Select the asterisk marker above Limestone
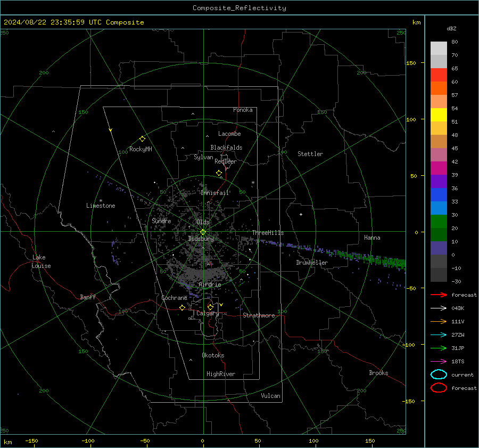Screen dimensions: 479x448 tap(101, 201)
